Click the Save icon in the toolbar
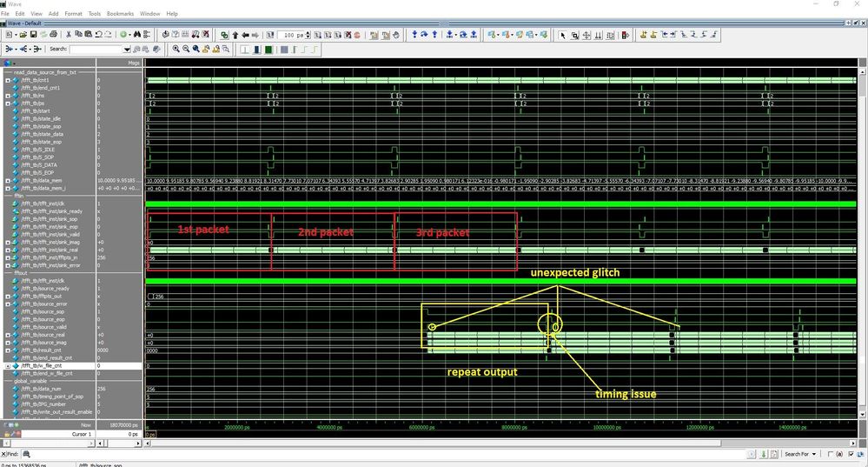This screenshot has height=467, width=868. pos(32,35)
